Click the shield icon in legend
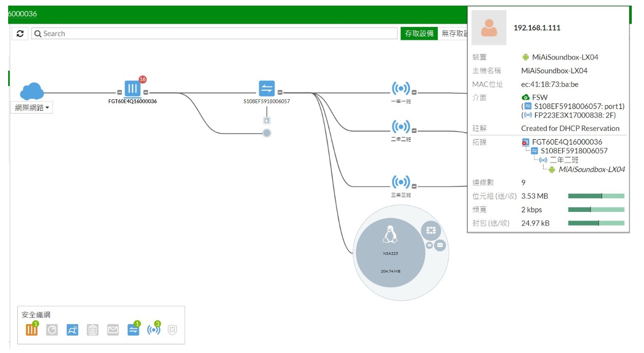The image size is (644, 353). click(x=172, y=330)
